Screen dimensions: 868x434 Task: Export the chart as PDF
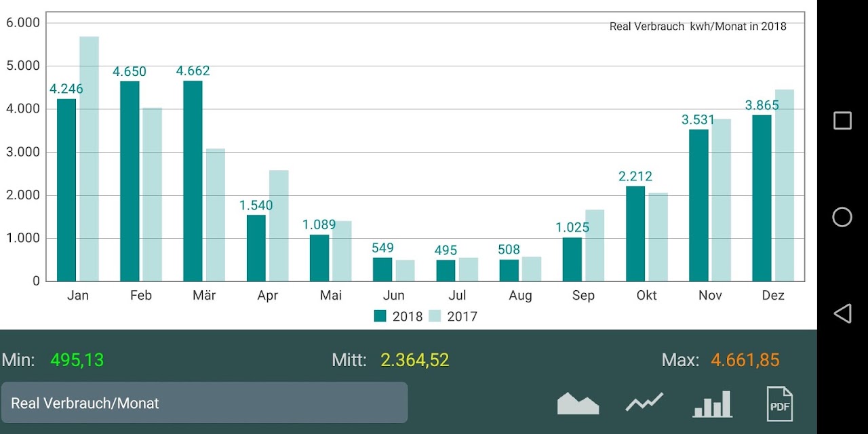(x=779, y=403)
